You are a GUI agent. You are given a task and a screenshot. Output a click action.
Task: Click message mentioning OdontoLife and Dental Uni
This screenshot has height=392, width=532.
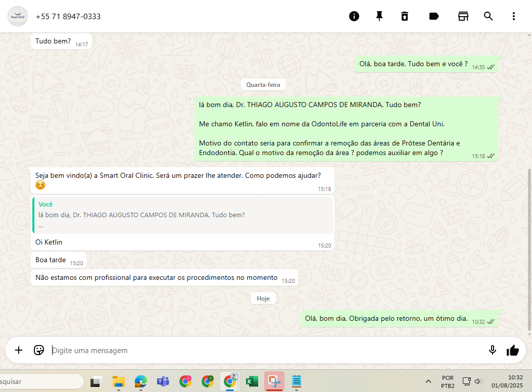click(x=346, y=129)
